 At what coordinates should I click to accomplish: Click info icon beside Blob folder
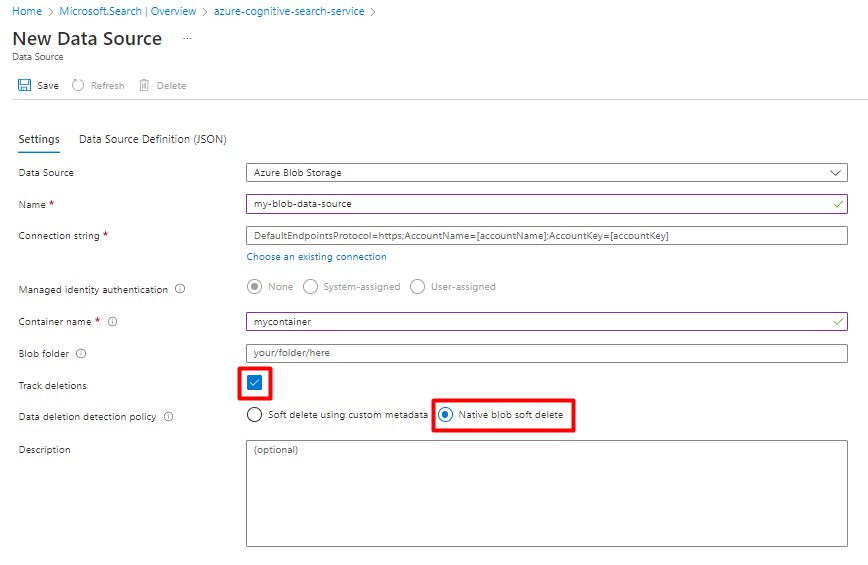coord(81,354)
